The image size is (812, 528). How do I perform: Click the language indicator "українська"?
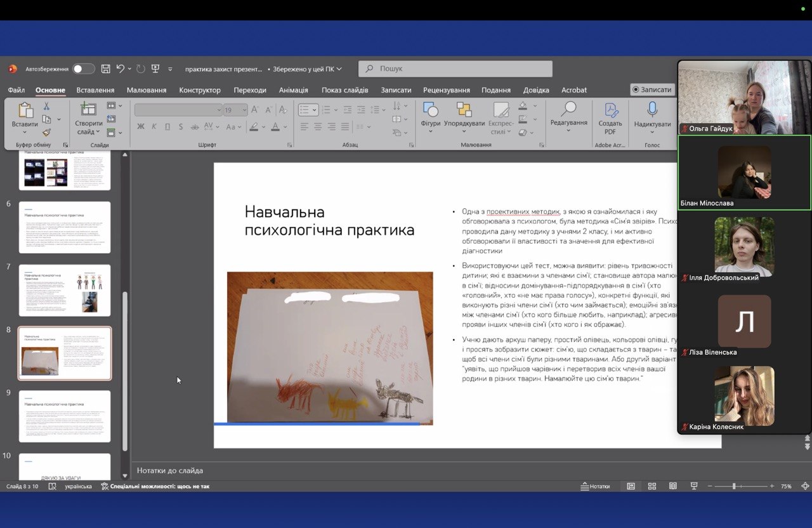point(78,487)
